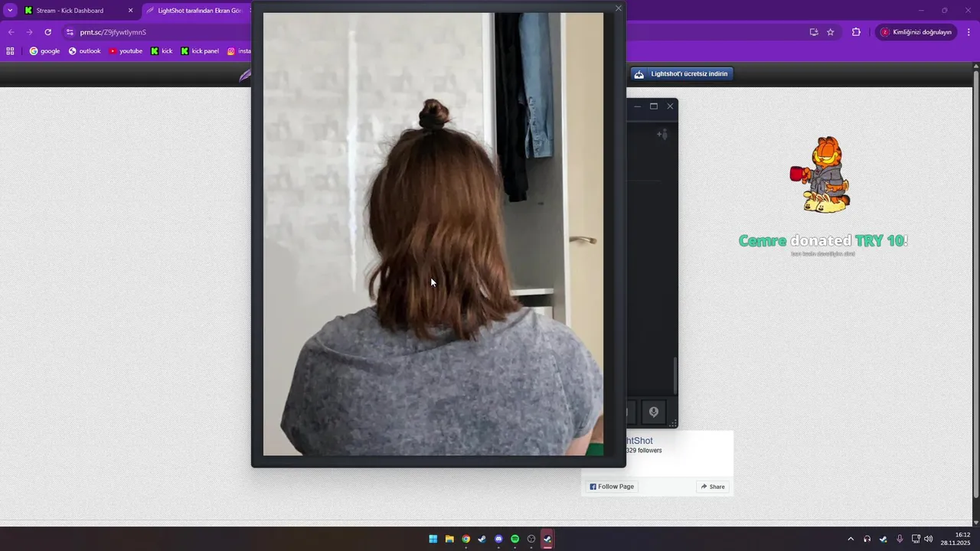This screenshot has height=551, width=980.
Task: Close the enlarged photo popup
Action: tap(619, 8)
